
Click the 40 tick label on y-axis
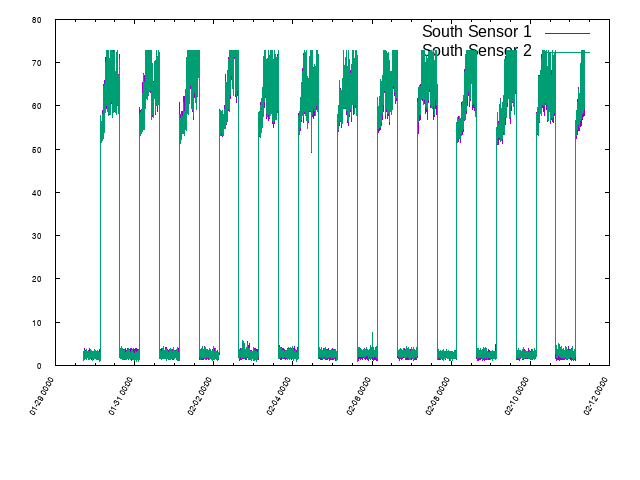point(36,193)
